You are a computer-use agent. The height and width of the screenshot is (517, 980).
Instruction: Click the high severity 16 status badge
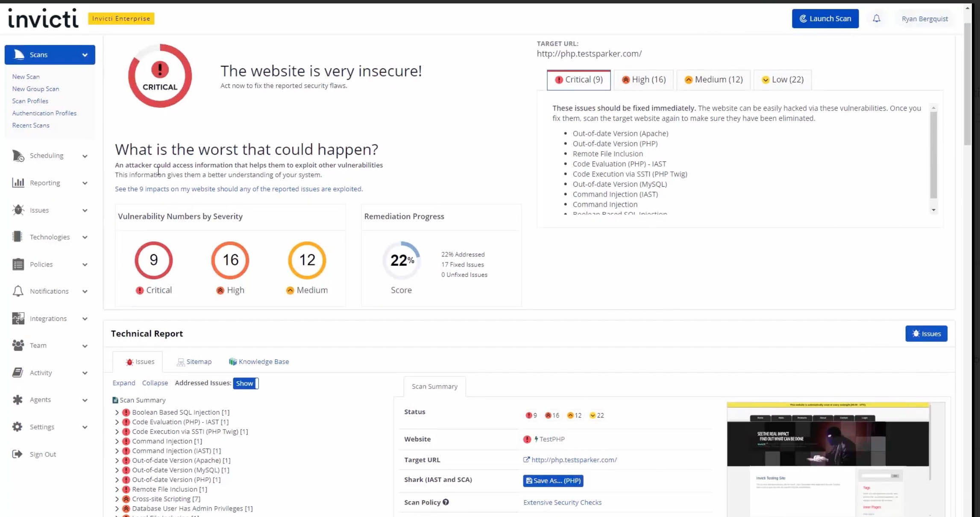click(x=552, y=415)
